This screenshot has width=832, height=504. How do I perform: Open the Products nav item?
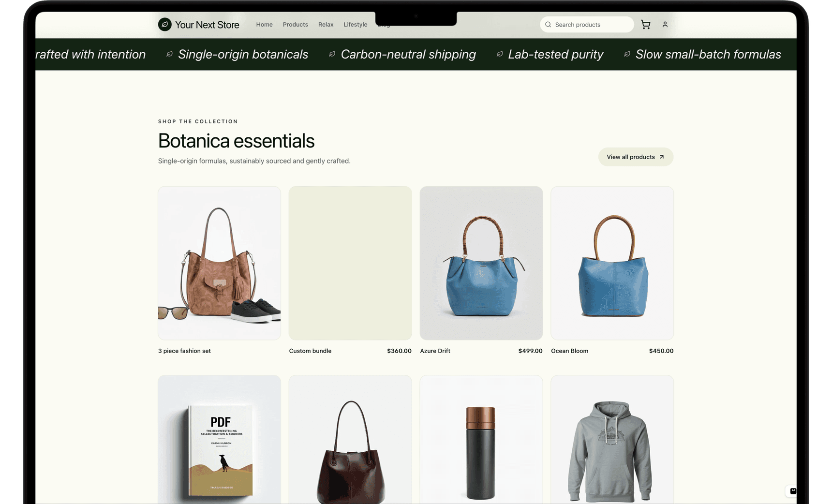tap(295, 25)
